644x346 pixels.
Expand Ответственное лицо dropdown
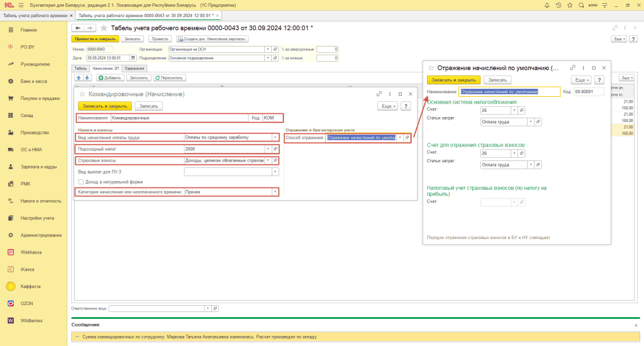coord(208,308)
